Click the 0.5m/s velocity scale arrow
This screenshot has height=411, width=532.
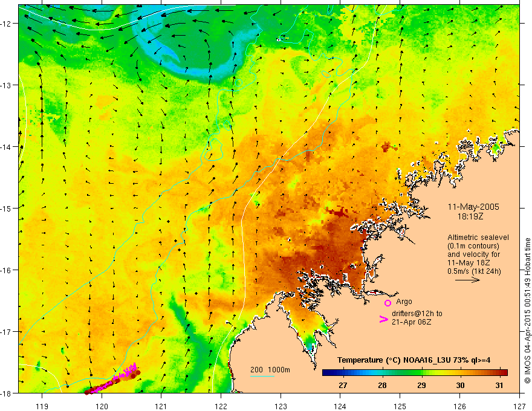tap(467, 280)
